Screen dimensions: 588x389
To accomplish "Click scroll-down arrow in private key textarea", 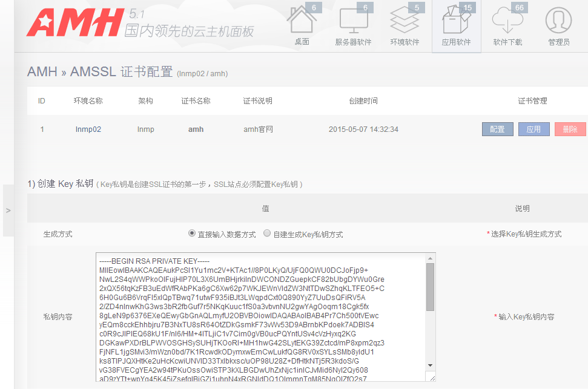I will coord(430,365).
